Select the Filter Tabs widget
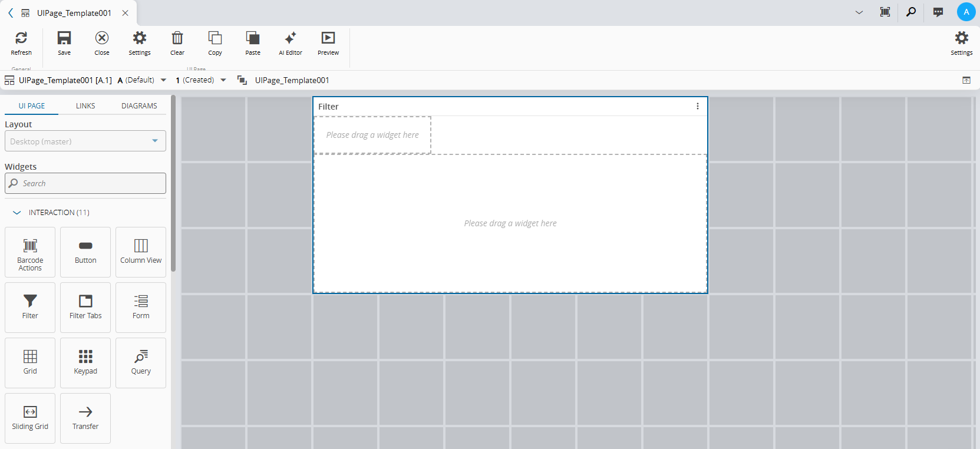The width and height of the screenshot is (980, 449). 85,308
